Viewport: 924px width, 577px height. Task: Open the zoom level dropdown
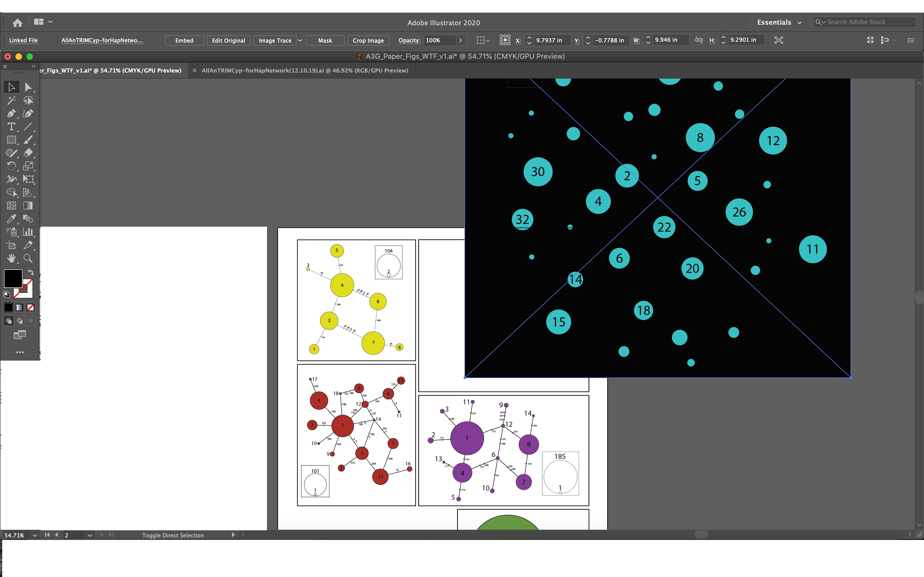35,535
